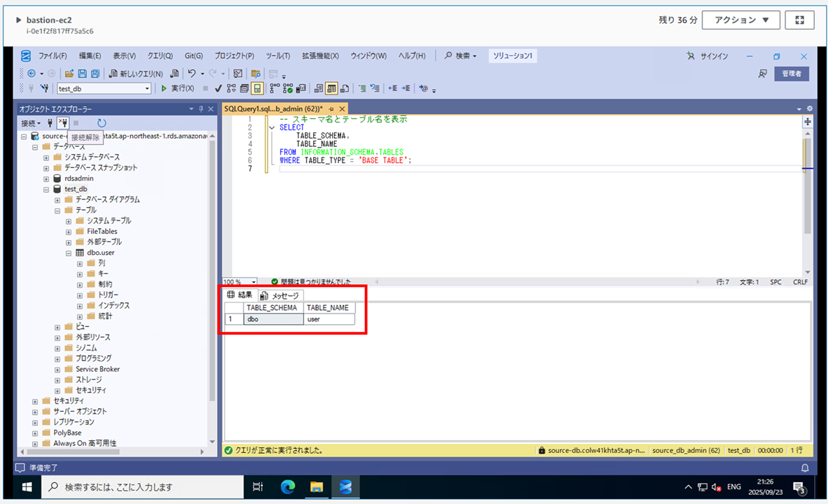
Task: Navigate backward with the back arrow icon
Action: coord(32,73)
